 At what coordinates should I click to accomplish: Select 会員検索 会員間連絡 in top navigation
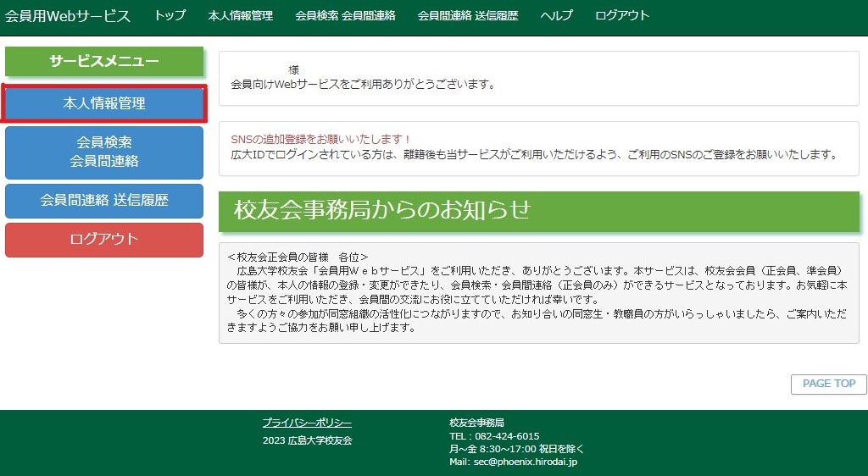[x=346, y=15]
